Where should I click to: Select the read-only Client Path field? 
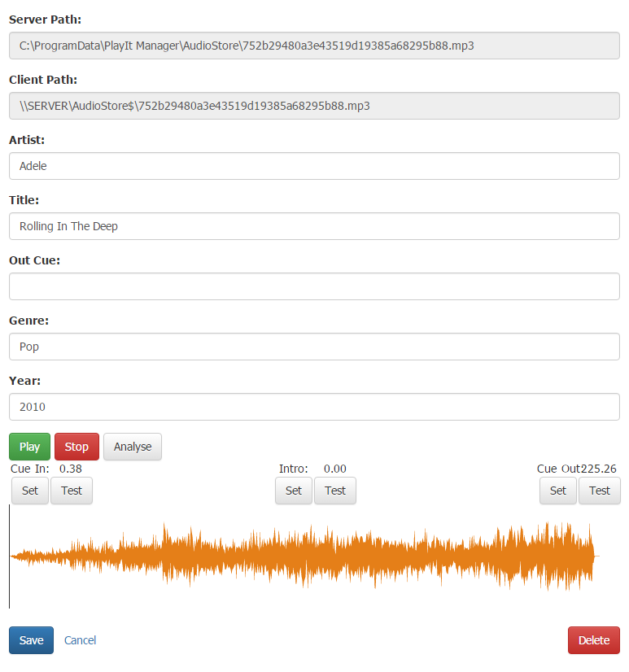[x=314, y=106]
